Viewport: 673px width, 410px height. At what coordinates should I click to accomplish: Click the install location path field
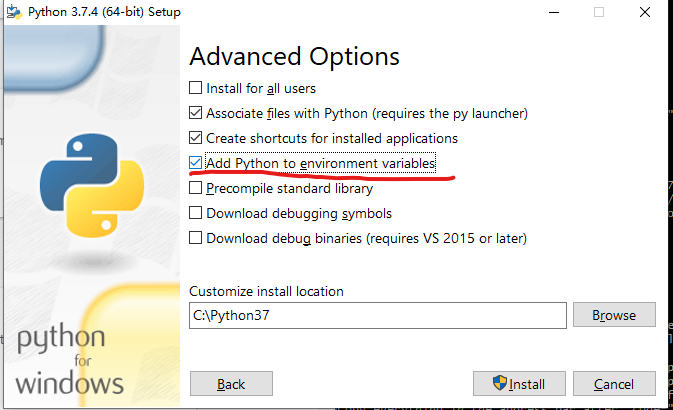pos(378,316)
